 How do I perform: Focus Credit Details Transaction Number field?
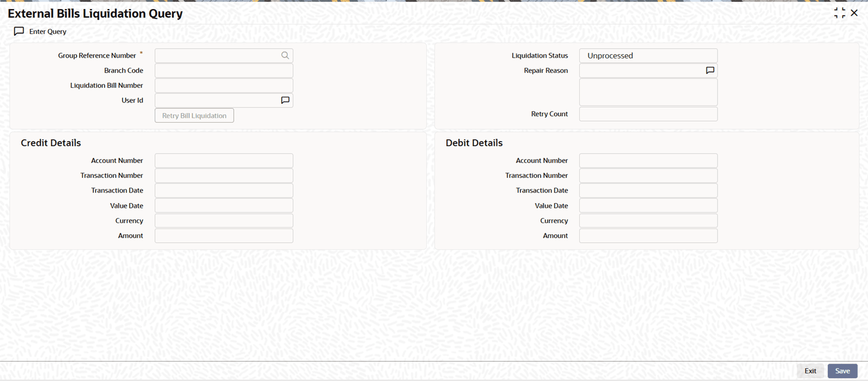224,175
